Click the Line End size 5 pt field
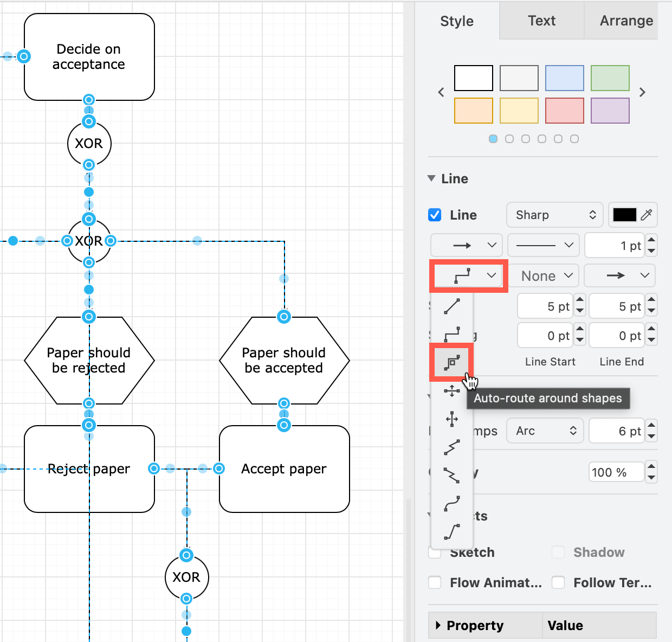The width and height of the screenshot is (672, 642). 617,306
